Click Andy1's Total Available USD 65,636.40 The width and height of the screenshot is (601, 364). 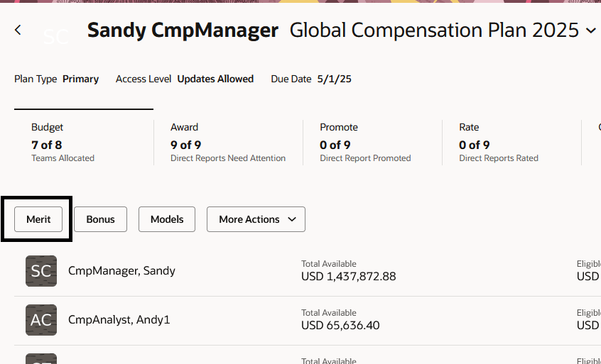342,325
